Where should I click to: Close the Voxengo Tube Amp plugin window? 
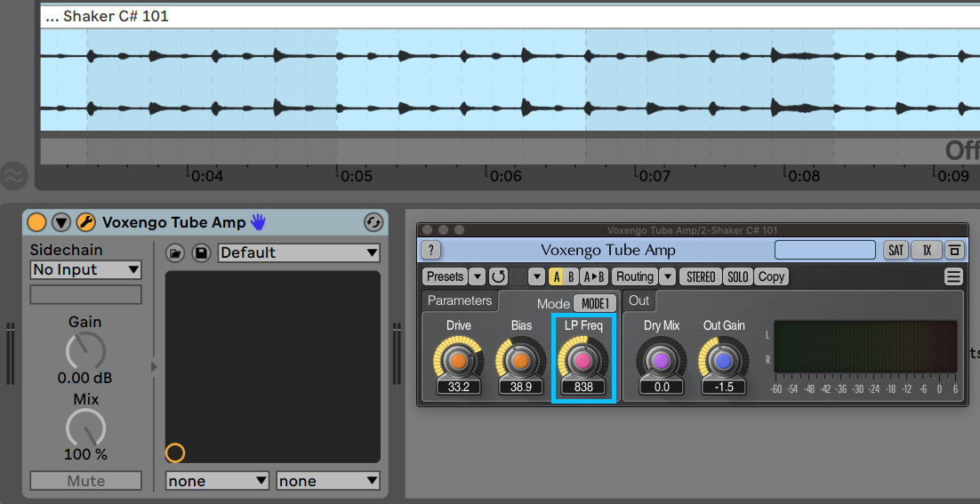(428, 230)
